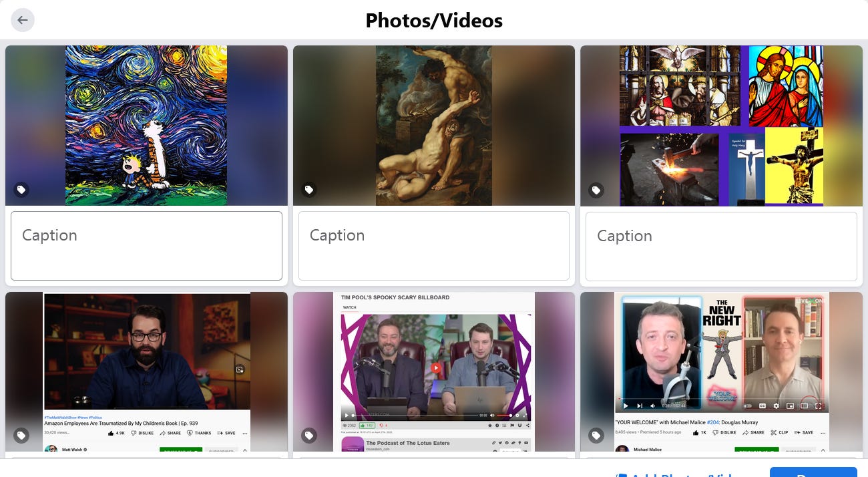The width and height of the screenshot is (868, 477).
Task: Select the Tim Pool's Spooky Scary Billboard thumbnail
Action: click(x=434, y=372)
